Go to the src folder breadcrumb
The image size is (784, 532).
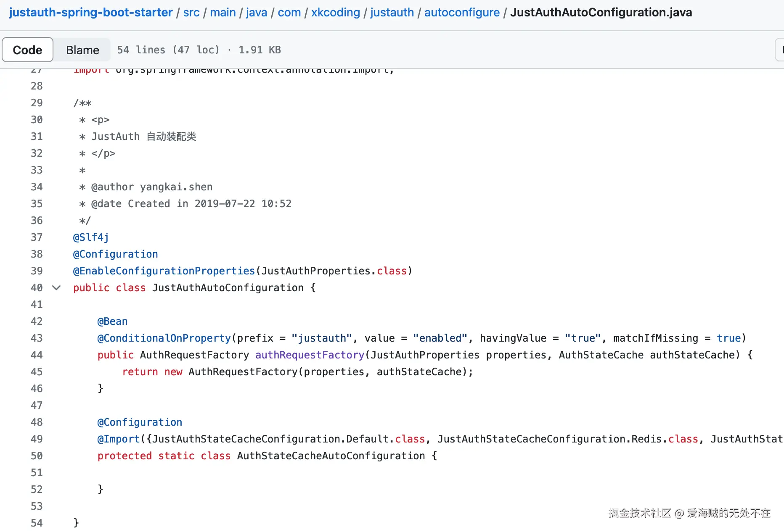(191, 13)
